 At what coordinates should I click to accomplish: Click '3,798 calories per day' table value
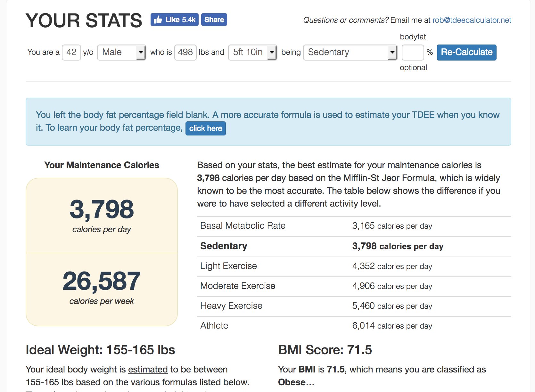pyautogui.click(x=398, y=246)
